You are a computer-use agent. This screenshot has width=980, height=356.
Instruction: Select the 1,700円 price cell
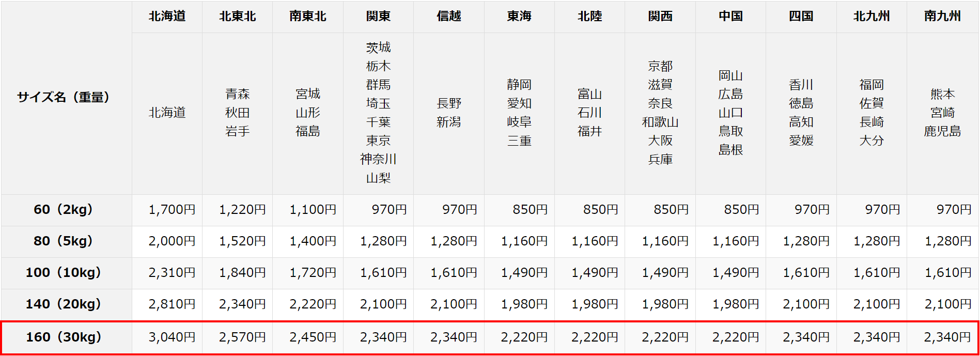[172, 210]
